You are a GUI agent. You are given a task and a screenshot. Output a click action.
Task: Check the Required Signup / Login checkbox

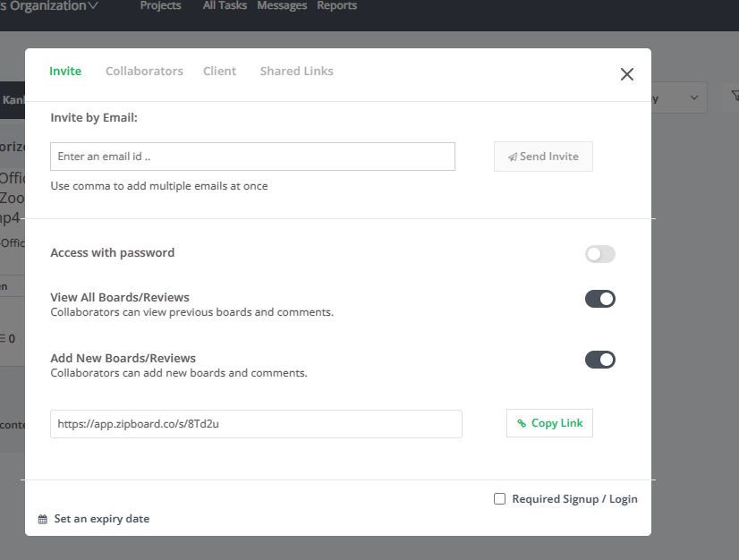point(499,498)
